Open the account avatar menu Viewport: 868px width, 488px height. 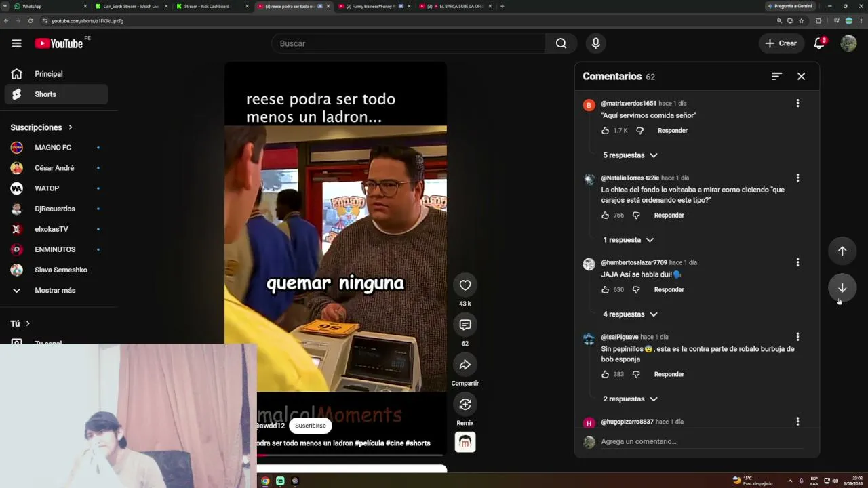coord(848,43)
